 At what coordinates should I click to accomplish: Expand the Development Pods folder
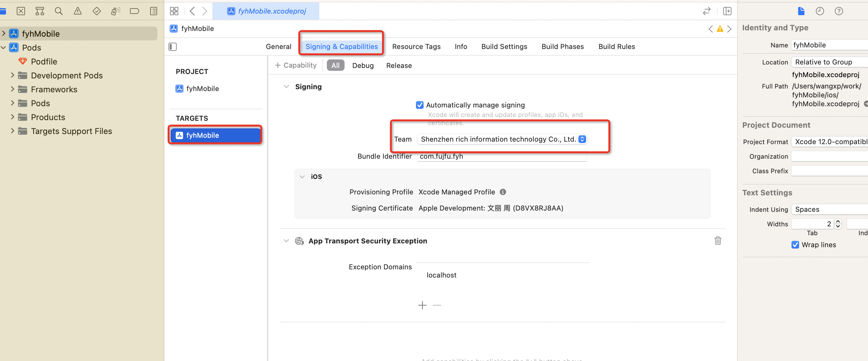tap(12, 75)
